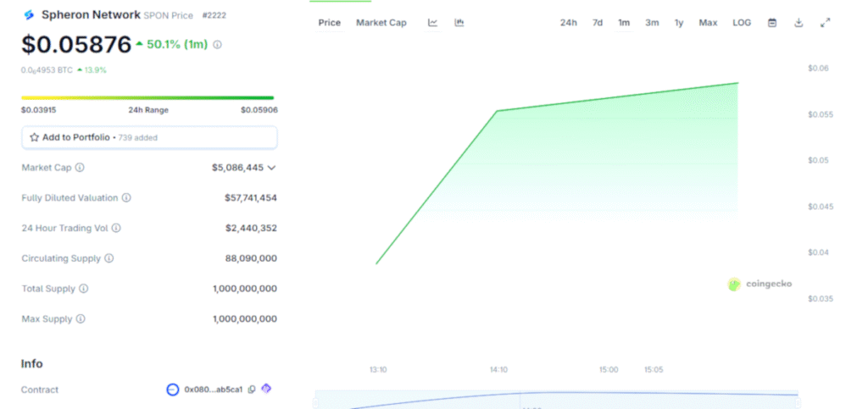Click the rank #2222 label
This screenshot has width=868, height=409.
click(214, 15)
